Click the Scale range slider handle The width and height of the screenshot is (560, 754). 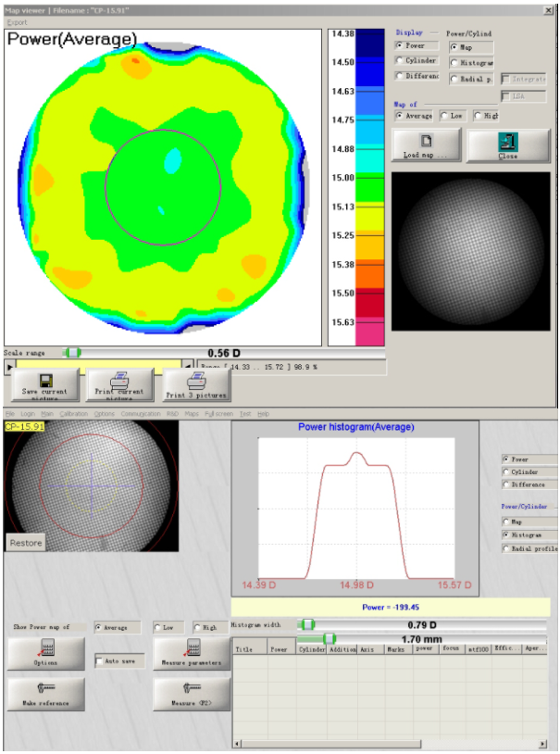(x=72, y=353)
